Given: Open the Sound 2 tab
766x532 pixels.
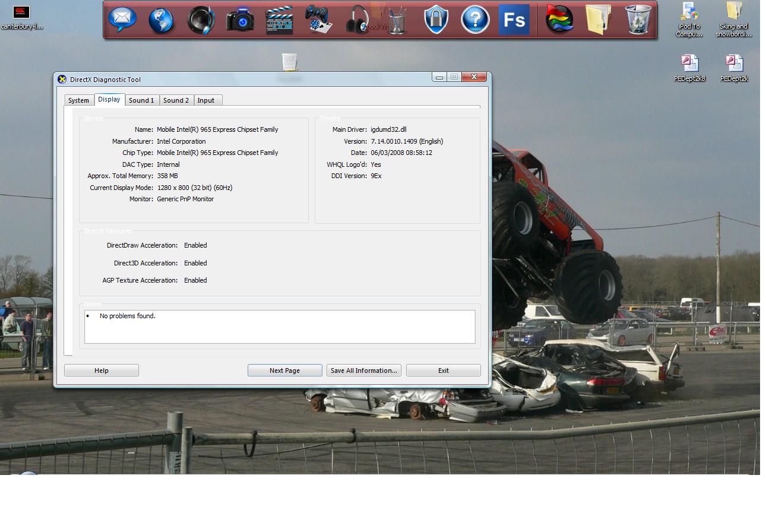Looking at the screenshot, I should click(x=176, y=100).
